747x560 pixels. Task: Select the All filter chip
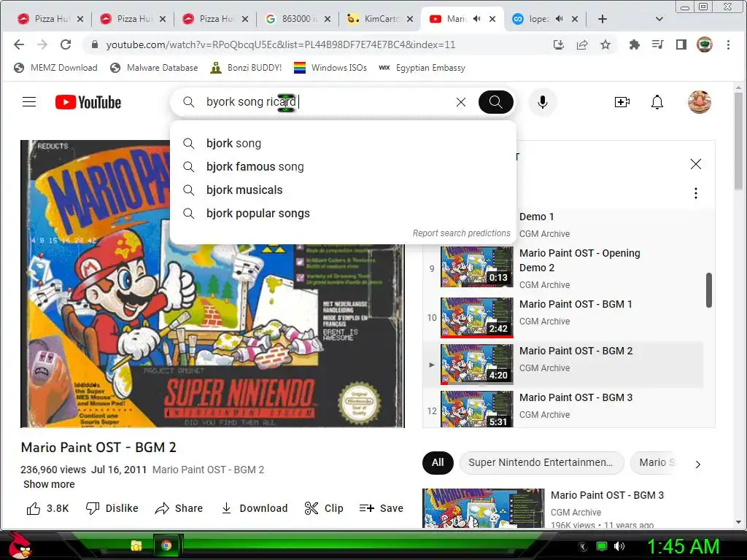tap(438, 463)
